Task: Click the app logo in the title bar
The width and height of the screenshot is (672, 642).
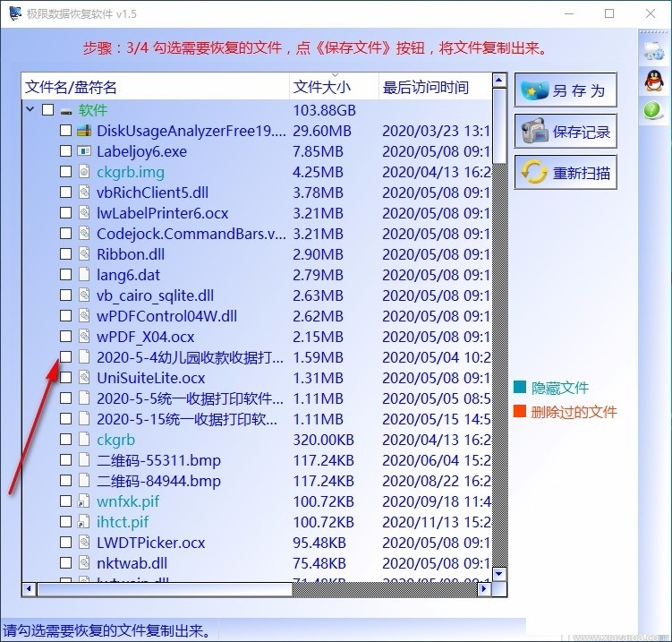Action: [x=15, y=13]
